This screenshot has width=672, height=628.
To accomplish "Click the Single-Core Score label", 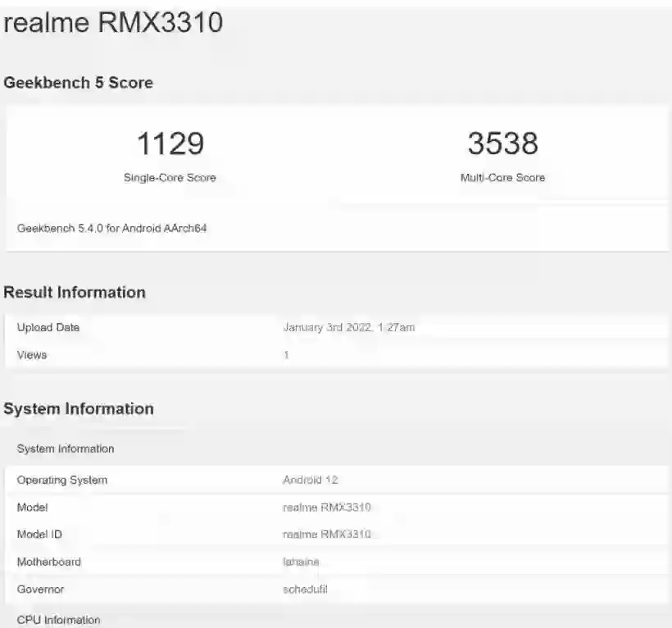I will tap(170, 177).
